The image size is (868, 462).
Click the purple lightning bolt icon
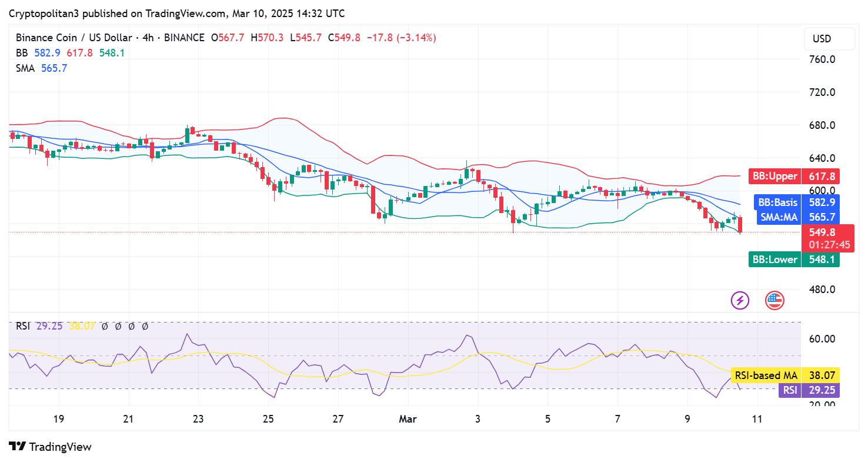(x=740, y=301)
